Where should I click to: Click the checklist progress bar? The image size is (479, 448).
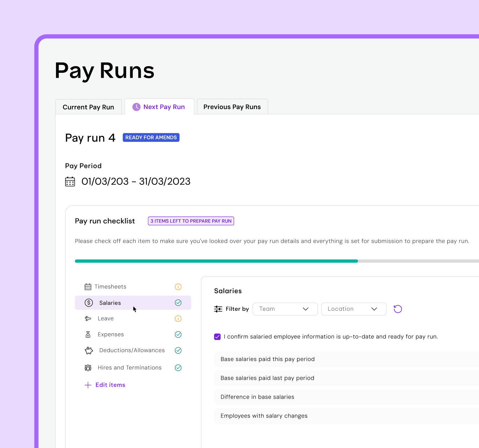(x=245, y=261)
